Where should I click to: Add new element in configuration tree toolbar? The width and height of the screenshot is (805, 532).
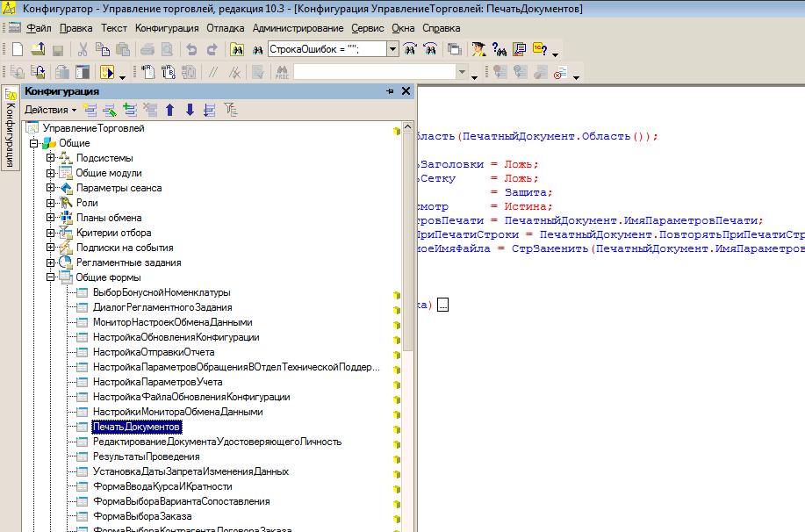point(90,110)
